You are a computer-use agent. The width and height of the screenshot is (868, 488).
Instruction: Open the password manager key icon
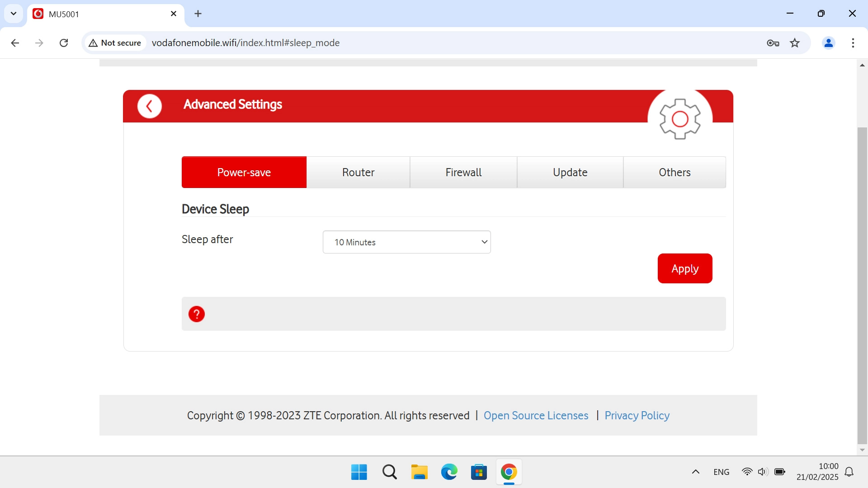pos(773,43)
